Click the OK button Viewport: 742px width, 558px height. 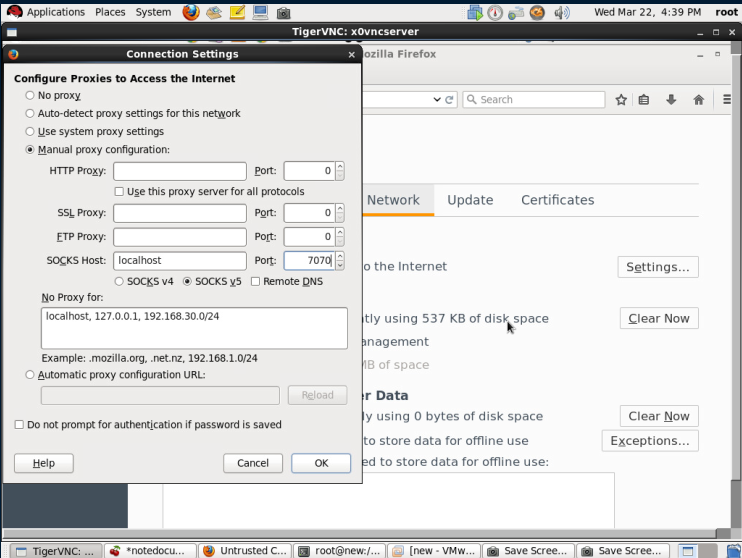tap(321, 463)
